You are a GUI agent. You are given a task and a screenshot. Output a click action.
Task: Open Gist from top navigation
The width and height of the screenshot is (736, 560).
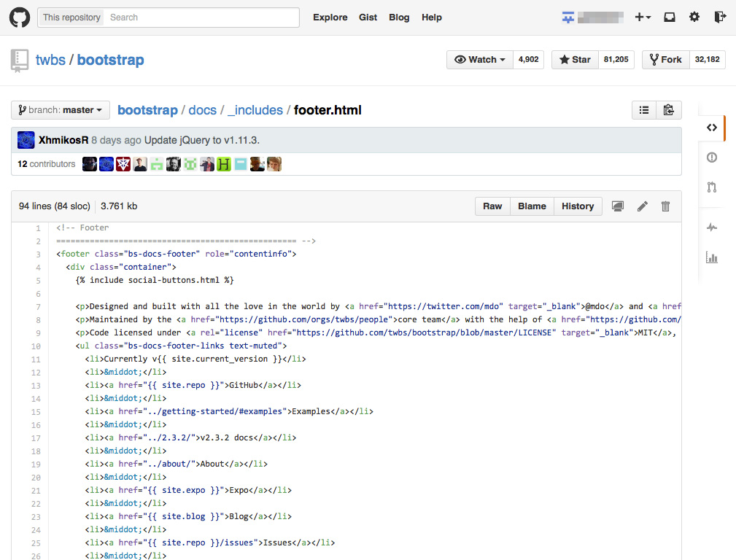pyautogui.click(x=368, y=17)
